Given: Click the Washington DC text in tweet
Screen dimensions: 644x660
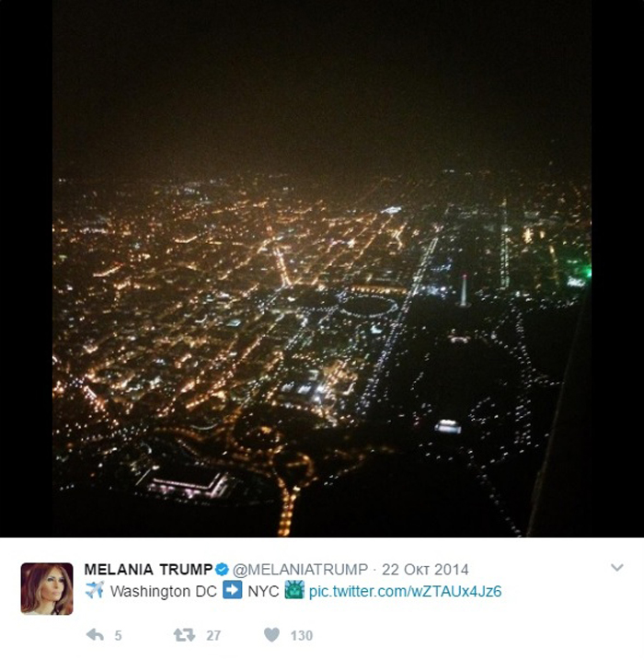Looking at the screenshot, I should pyautogui.click(x=163, y=591).
